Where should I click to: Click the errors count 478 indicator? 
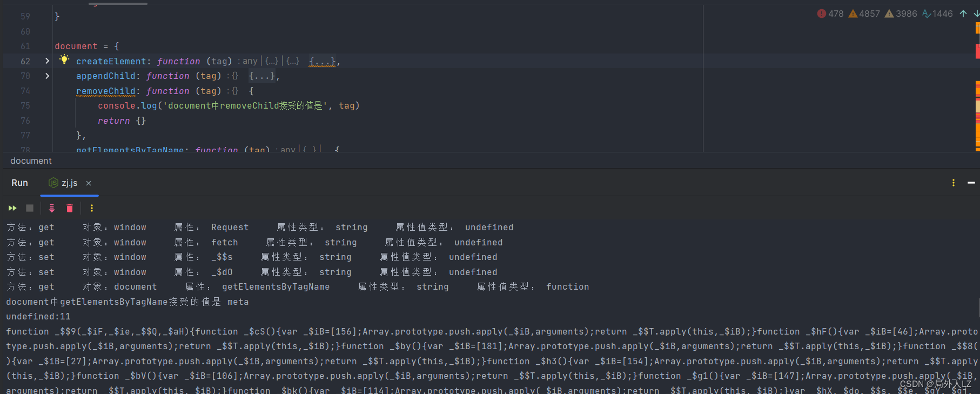[x=830, y=14]
